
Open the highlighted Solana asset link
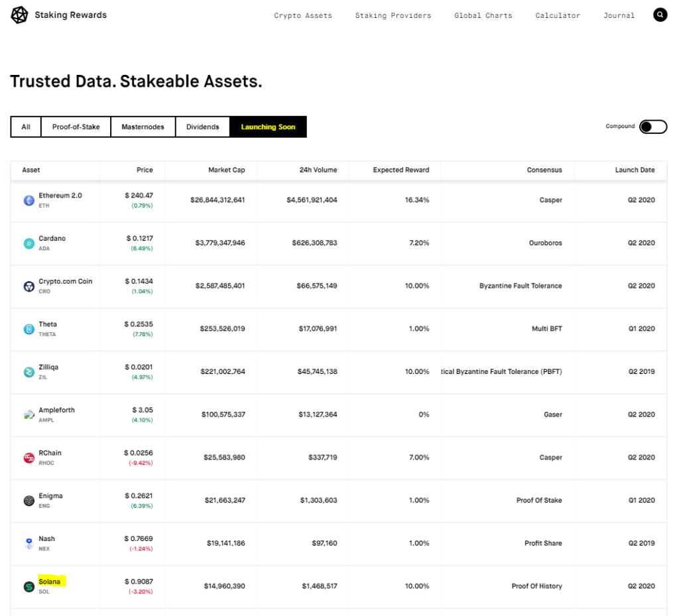coord(49,582)
